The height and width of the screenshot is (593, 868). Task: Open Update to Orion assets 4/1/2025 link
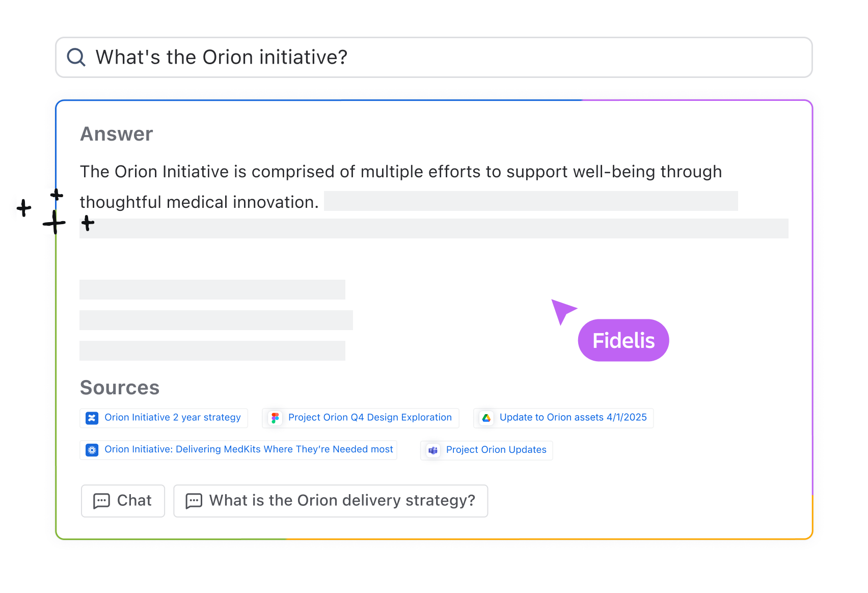coord(573,418)
